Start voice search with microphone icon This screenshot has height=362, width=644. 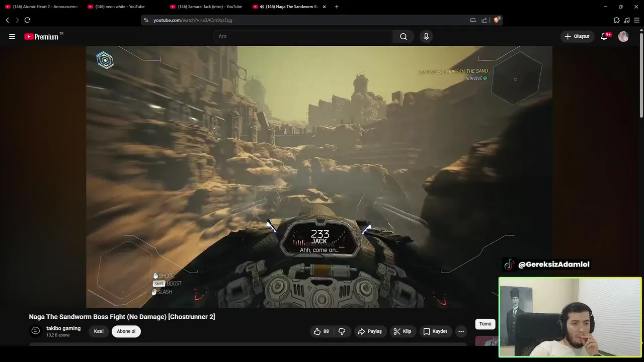coord(426,37)
